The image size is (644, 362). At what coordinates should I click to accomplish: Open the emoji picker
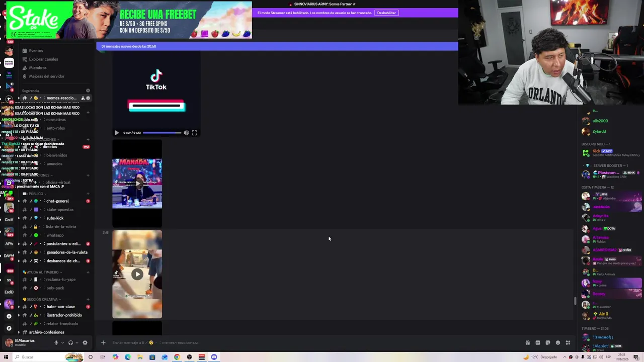557,343
